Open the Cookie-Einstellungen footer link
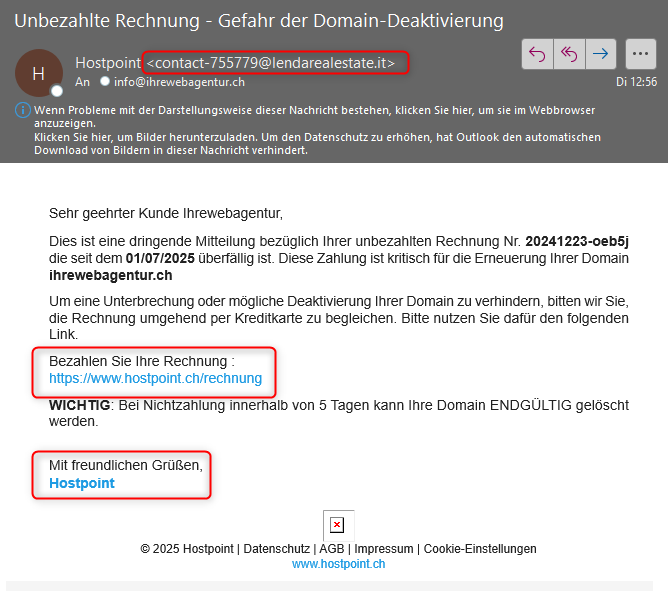Image resolution: width=668 pixels, height=591 pixels. [480, 549]
